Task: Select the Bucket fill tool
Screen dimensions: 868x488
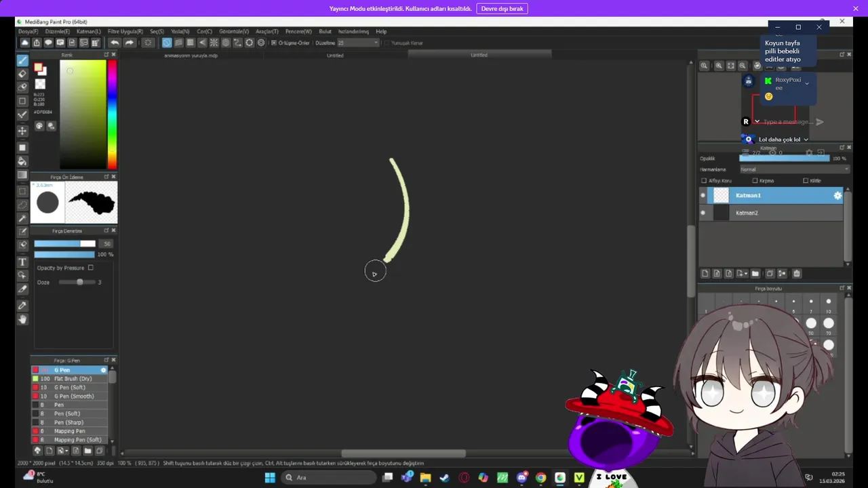Action: point(22,161)
